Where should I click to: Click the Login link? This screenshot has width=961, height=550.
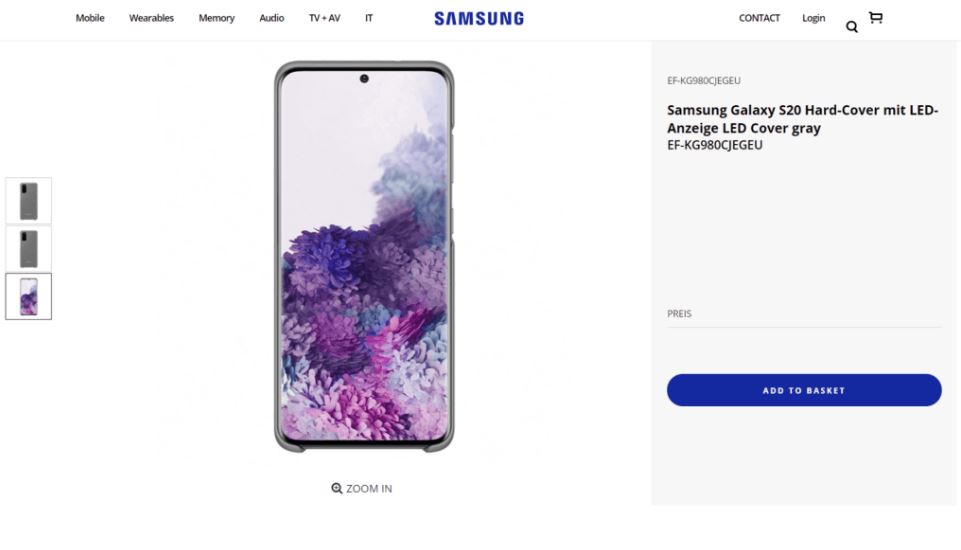coord(813,18)
